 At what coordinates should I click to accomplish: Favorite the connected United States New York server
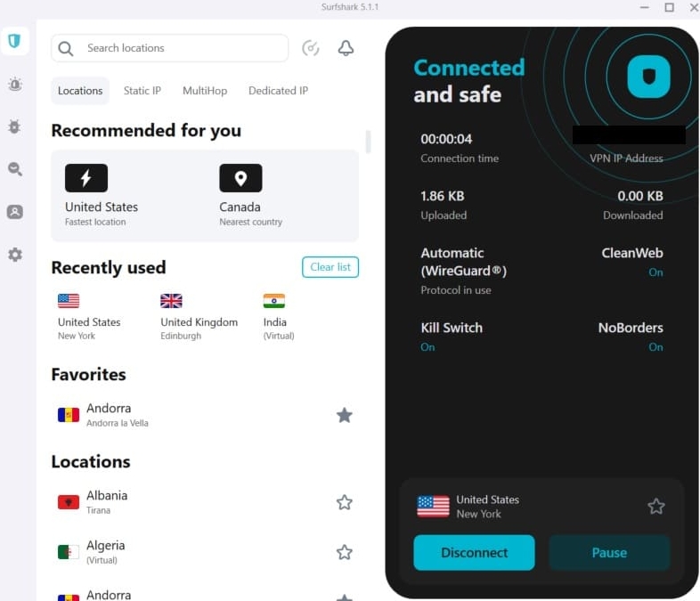(x=656, y=507)
